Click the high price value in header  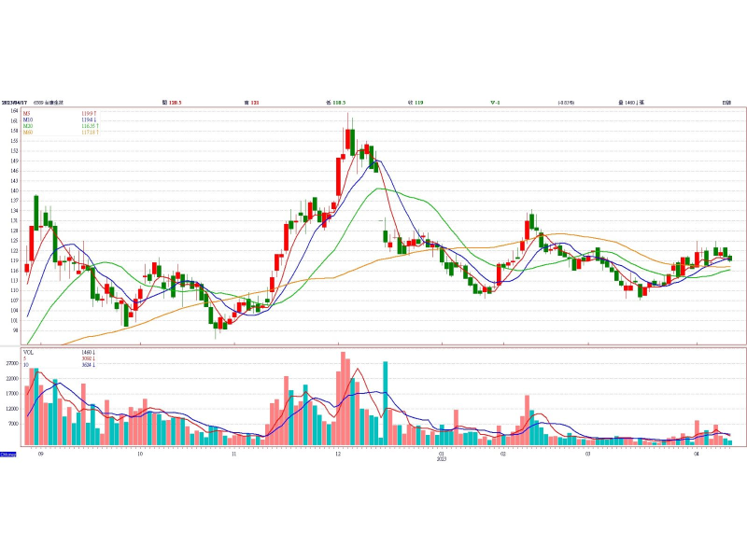(251, 102)
